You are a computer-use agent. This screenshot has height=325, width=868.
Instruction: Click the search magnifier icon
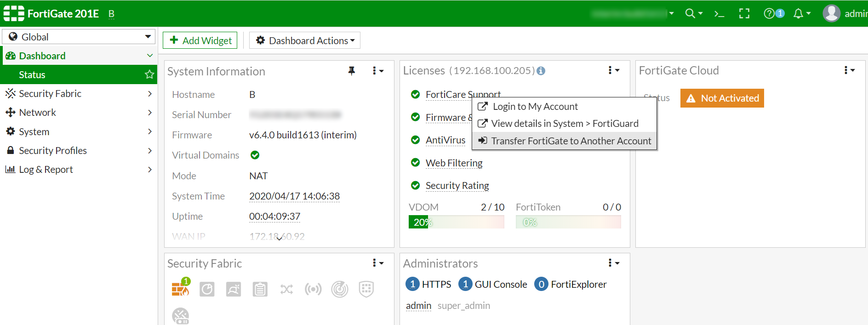tap(690, 14)
